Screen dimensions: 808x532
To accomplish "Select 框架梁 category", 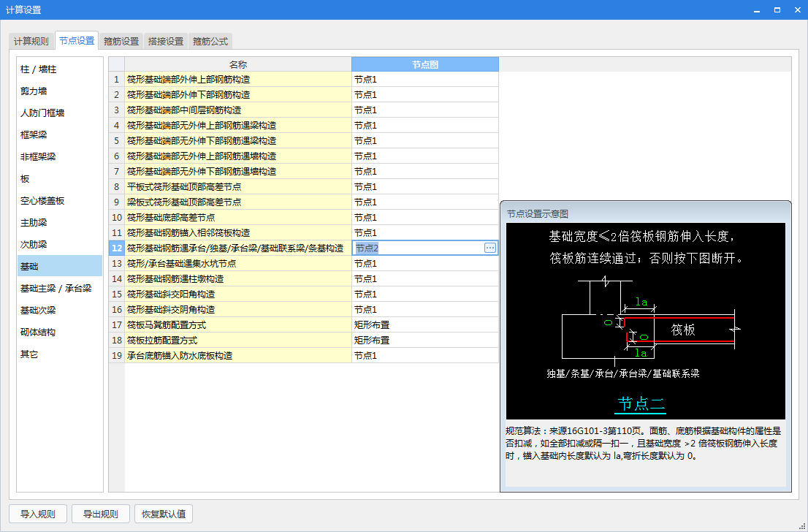I will pos(60,135).
